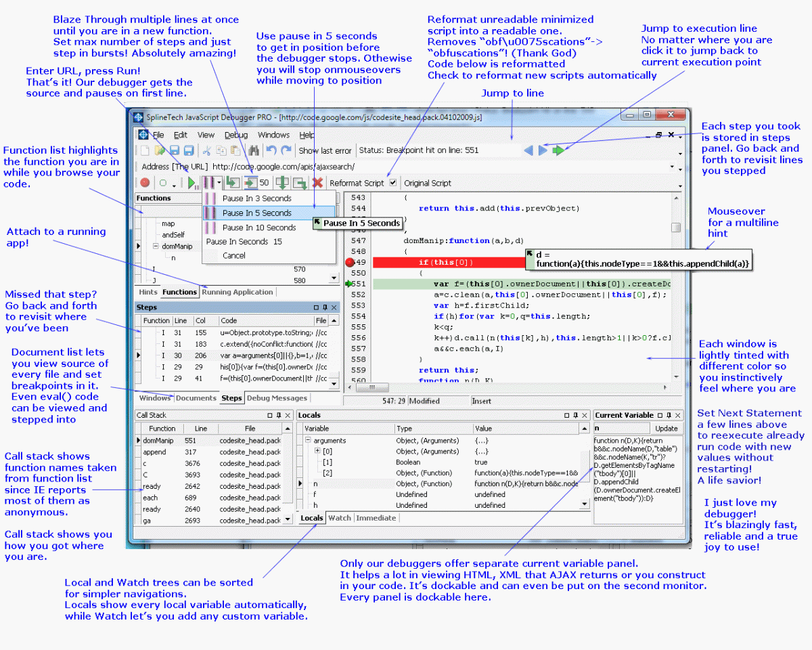
Task: Click the Paste clipboard icon
Action: pos(236,150)
